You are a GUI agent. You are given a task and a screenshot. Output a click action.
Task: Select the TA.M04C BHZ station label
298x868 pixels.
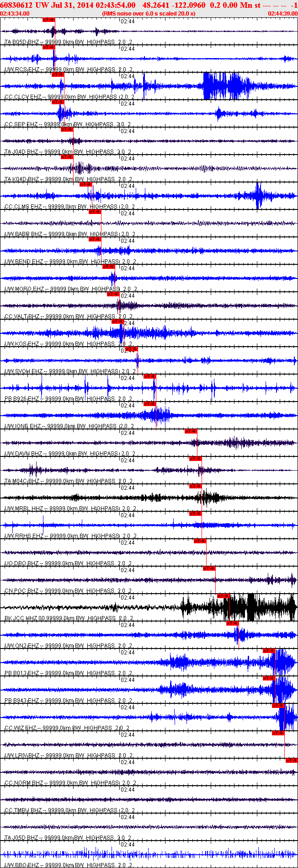[x=69, y=481]
